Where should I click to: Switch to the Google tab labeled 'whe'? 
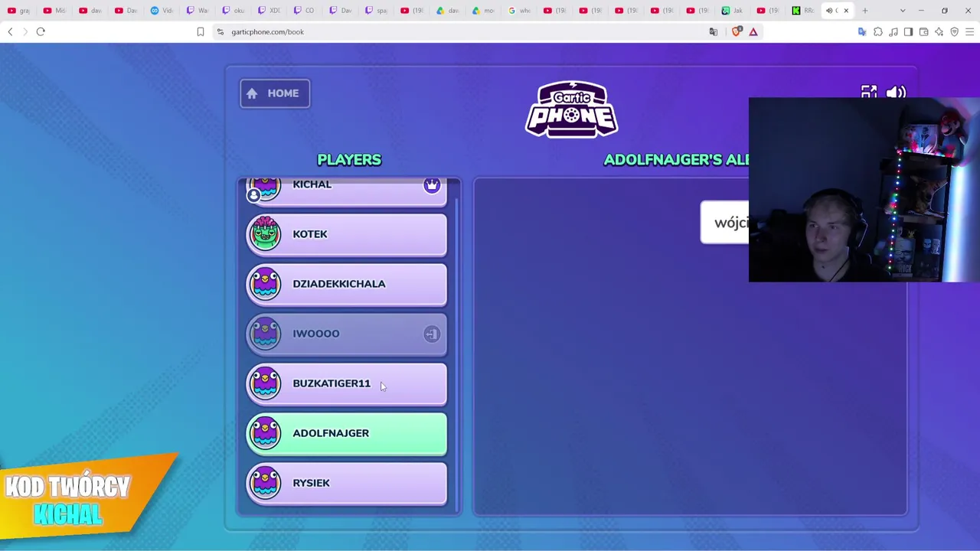[x=521, y=11]
